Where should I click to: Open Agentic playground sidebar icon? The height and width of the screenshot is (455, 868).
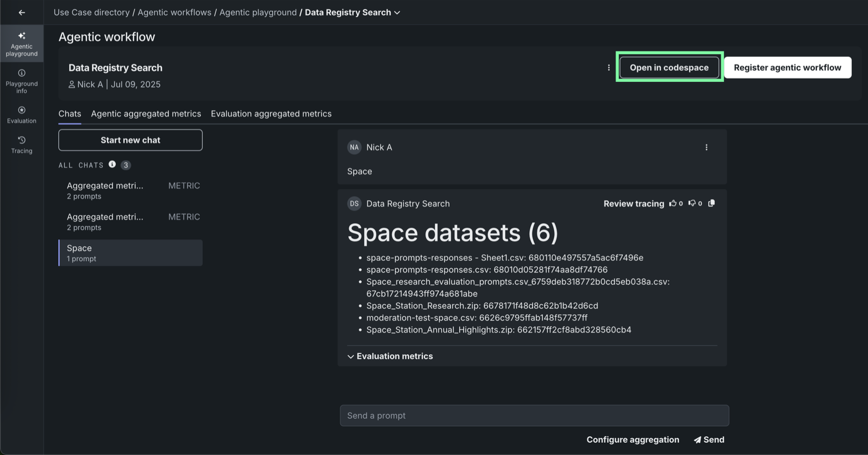coord(22,43)
